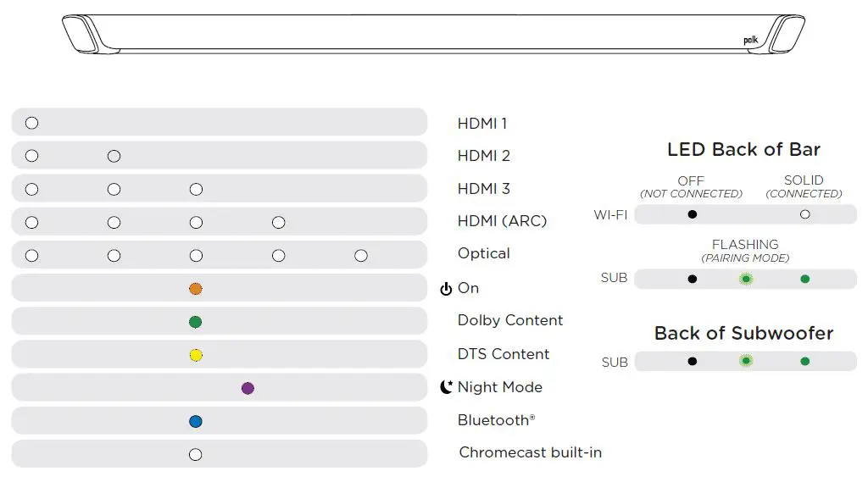Click the HDMI (ARC) label
Viewport: 868px width, 482px height.
pyautogui.click(x=502, y=221)
